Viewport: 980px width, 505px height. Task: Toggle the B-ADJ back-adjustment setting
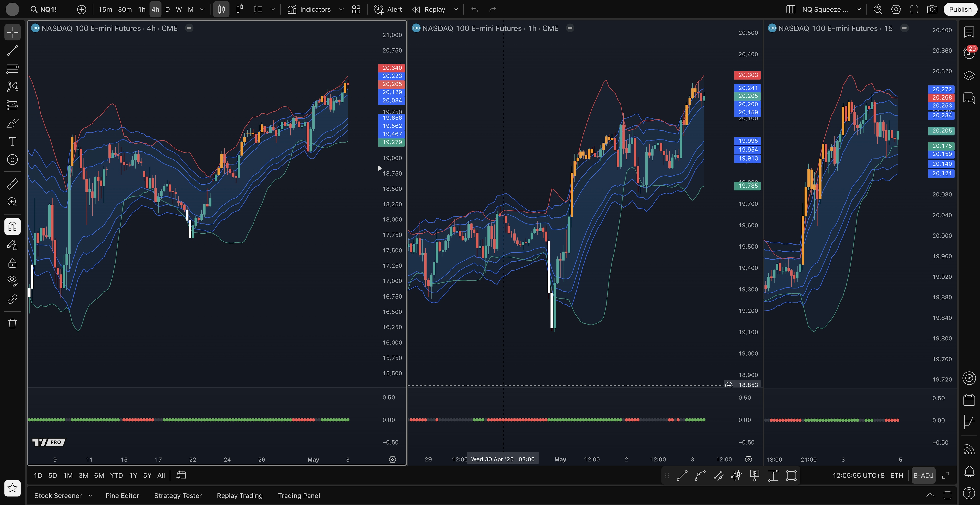(x=923, y=475)
